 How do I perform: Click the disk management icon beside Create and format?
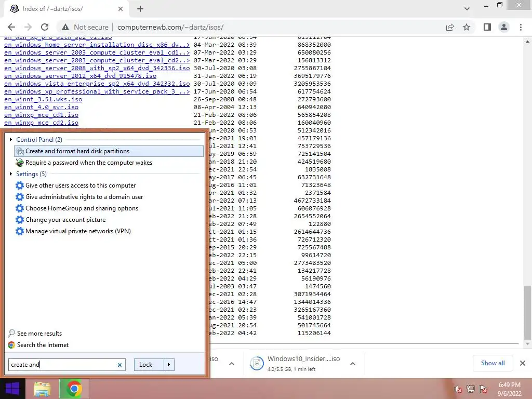[x=20, y=151]
